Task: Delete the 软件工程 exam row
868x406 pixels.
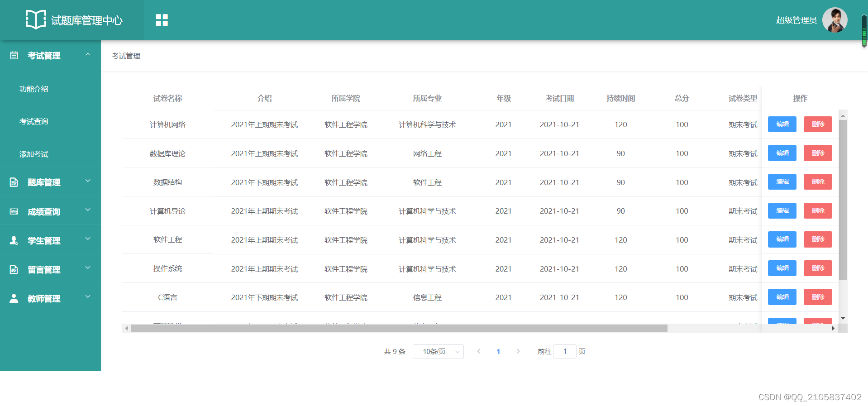Action: pos(818,239)
